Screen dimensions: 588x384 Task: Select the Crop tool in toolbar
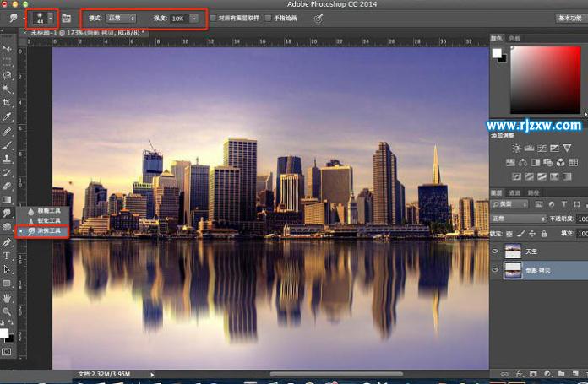8,102
